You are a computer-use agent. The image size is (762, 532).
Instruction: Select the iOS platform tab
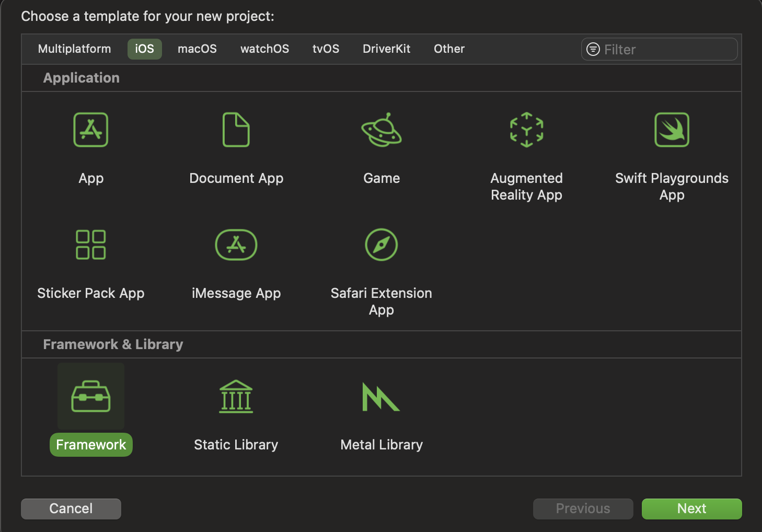[145, 49]
